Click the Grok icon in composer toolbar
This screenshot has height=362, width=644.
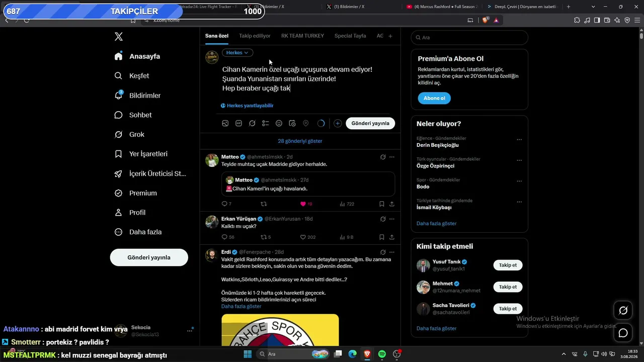(x=252, y=123)
